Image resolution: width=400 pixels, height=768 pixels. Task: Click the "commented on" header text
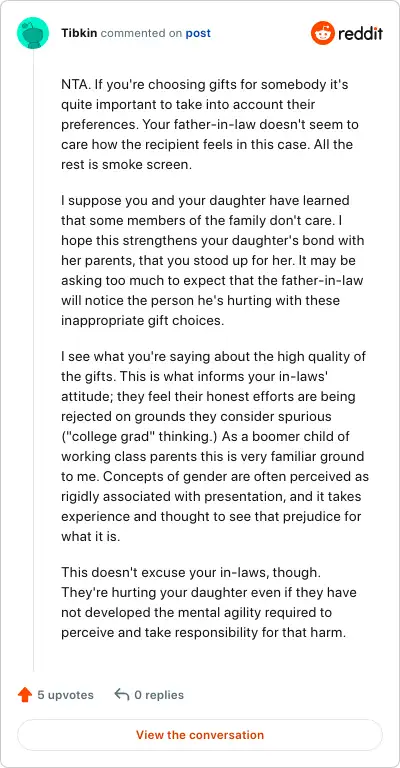[141, 33]
